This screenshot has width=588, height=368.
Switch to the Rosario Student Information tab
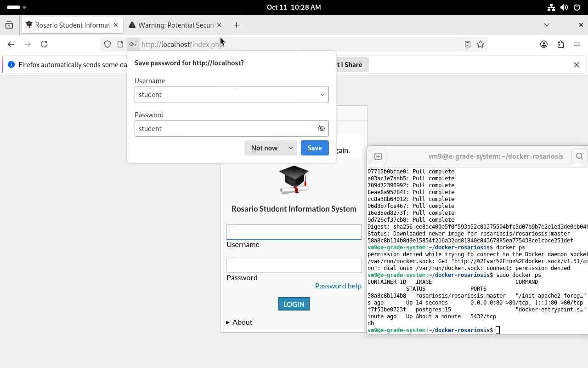[72, 25]
